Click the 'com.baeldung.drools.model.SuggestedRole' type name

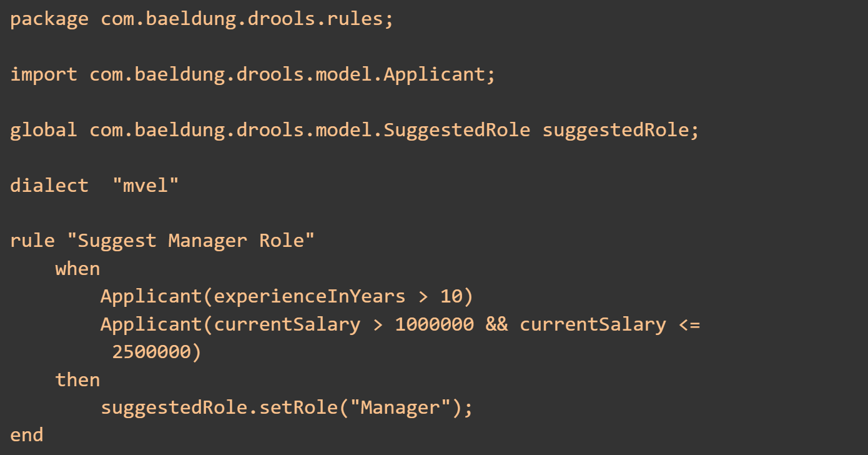[310, 130]
